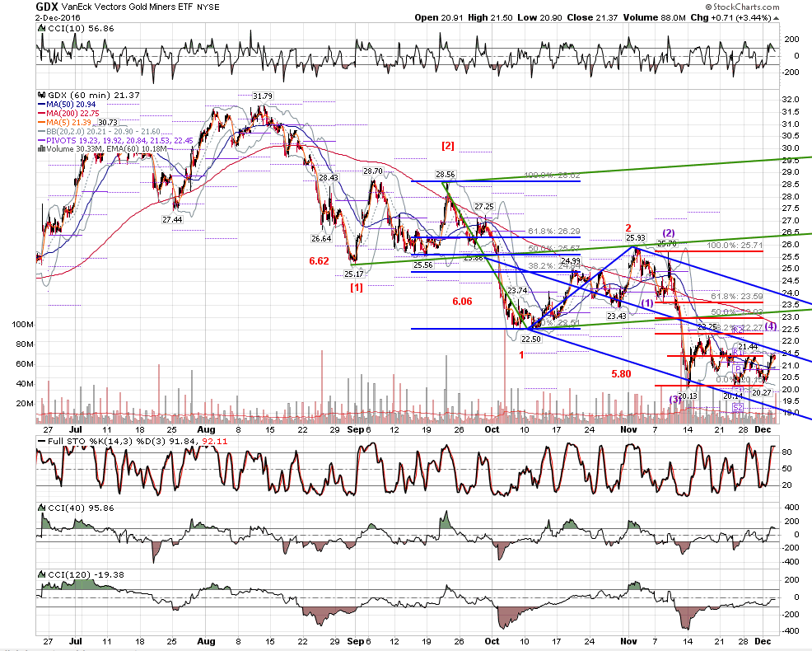Click the 28.70 high price label
Screen dimensions: 812x651
(373, 171)
